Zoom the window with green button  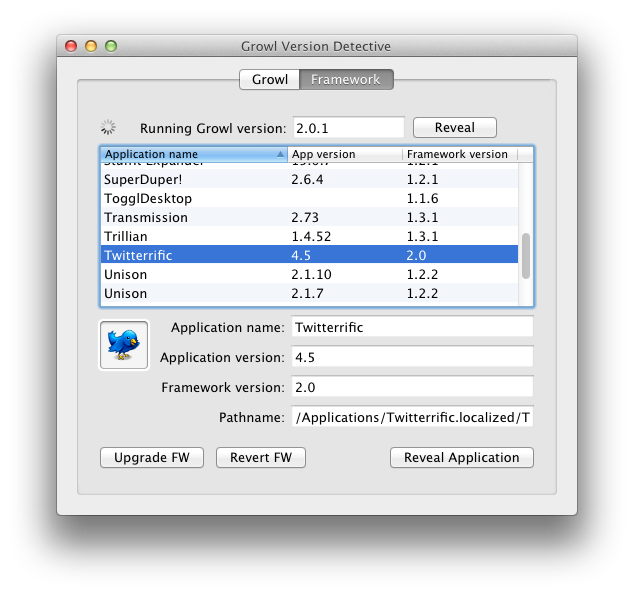[x=111, y=46]
